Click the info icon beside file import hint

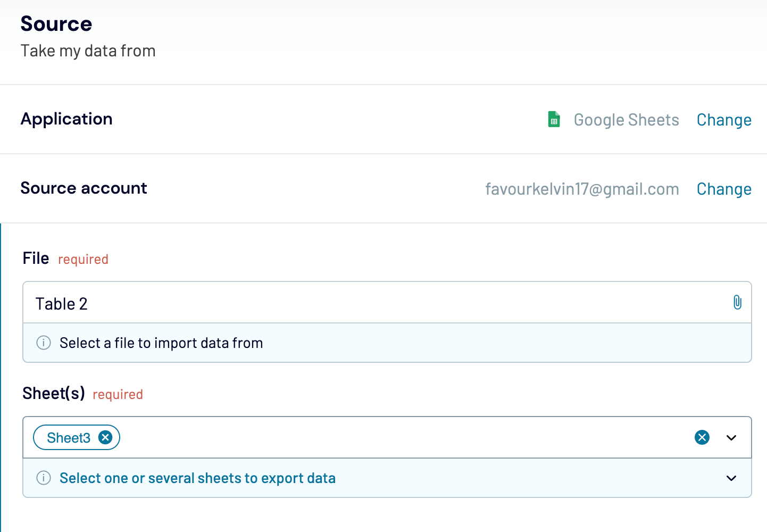[43, 343]
